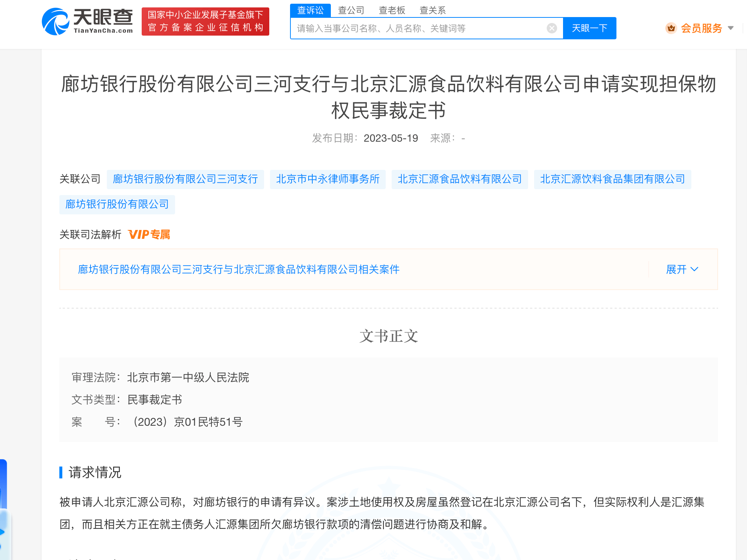Select court name 北京市第一中级人民法院
Screen dimensions: 747x560
[188, 378]
